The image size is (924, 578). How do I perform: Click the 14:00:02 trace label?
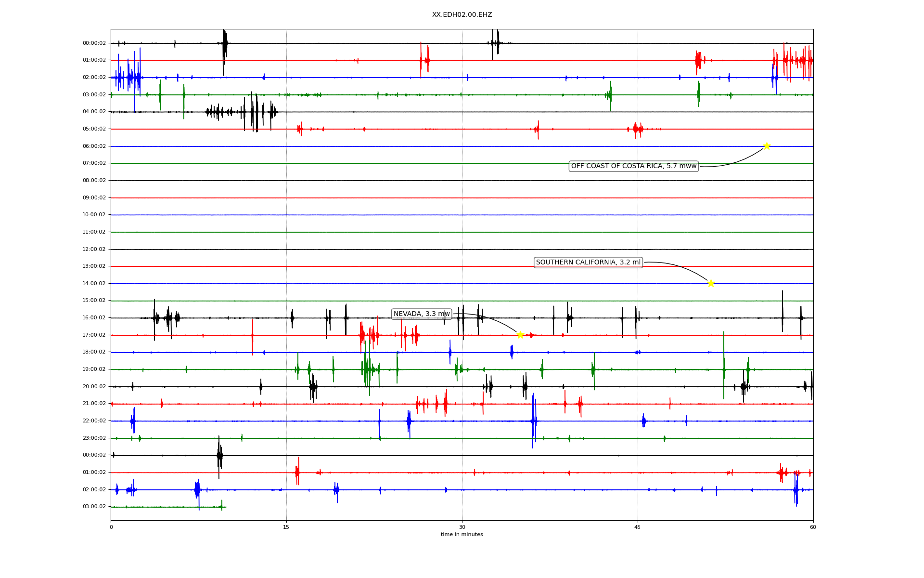pyautogui.click(x=94, y=283)
